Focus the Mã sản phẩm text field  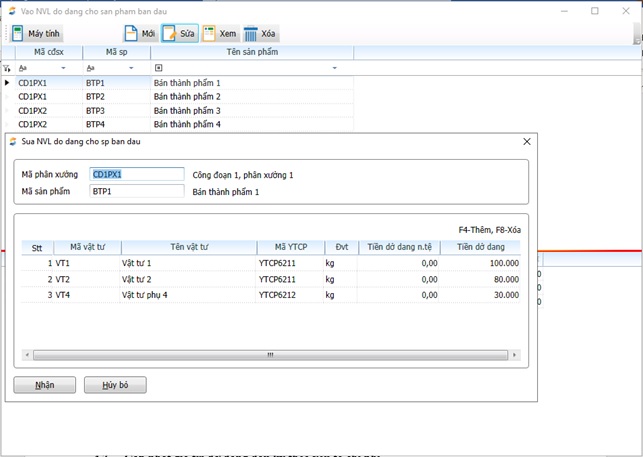click(x=137, y=191)
